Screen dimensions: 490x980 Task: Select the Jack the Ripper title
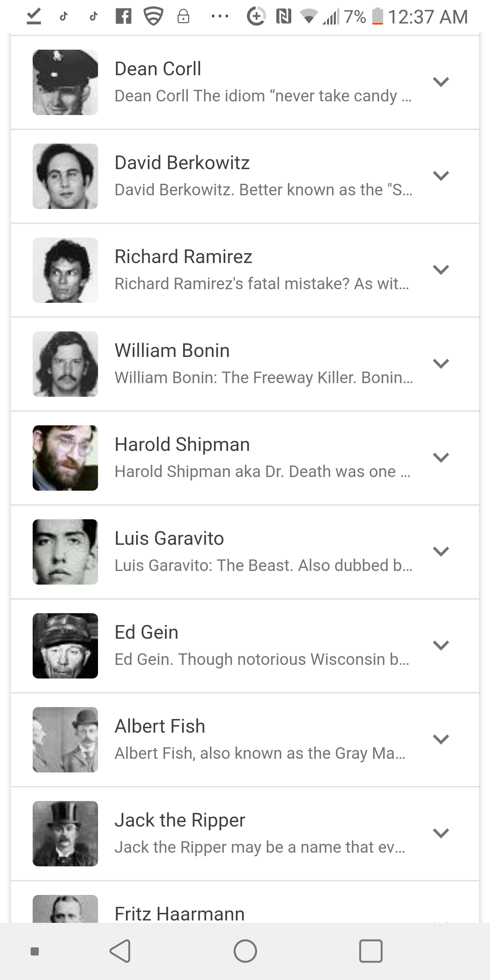coord(180,820)
